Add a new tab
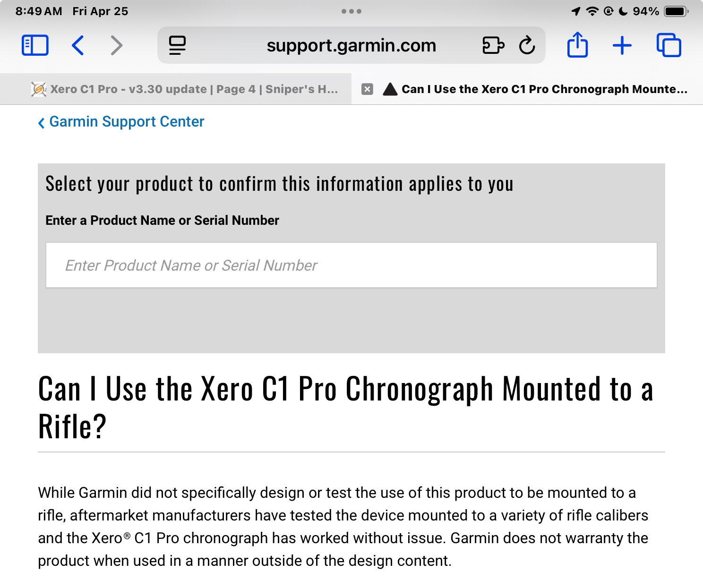Image resolution: width=703 pixels, height=588 pixels. pyautogui.click(x=622, y=45)
